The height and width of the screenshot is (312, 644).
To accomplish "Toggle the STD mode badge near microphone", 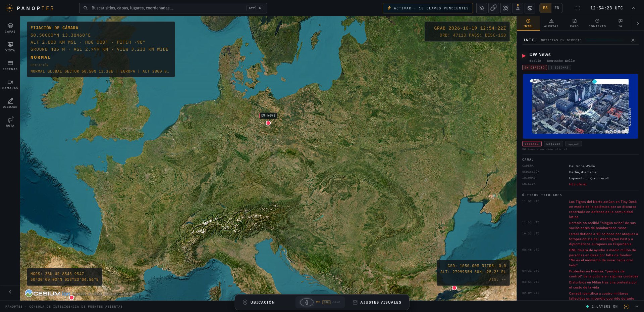I will (326, 302).
